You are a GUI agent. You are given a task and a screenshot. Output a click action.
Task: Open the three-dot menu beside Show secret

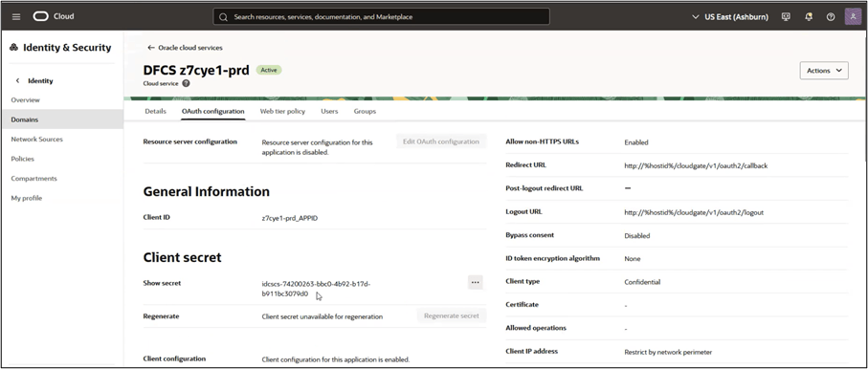coord(475,282)
